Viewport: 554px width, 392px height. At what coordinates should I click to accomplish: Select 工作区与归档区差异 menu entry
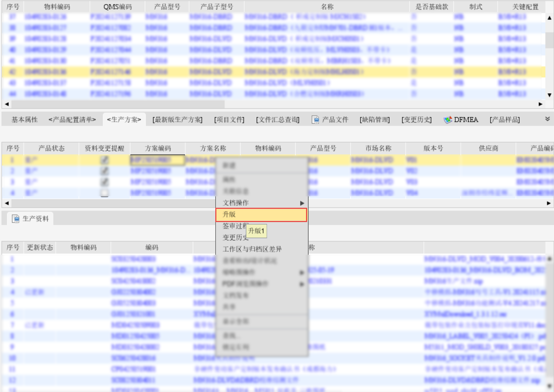point(261,249)
